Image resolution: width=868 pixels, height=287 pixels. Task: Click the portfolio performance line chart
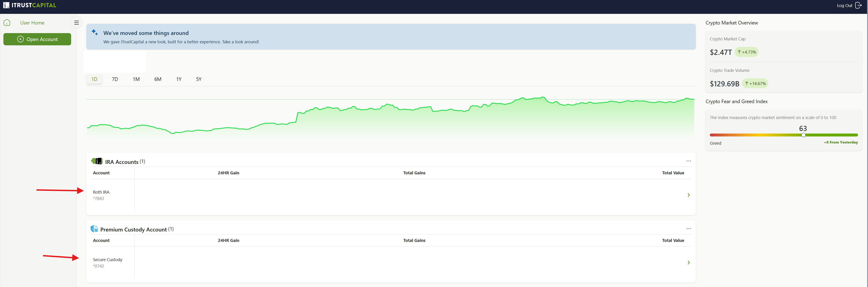pos(391,116)
